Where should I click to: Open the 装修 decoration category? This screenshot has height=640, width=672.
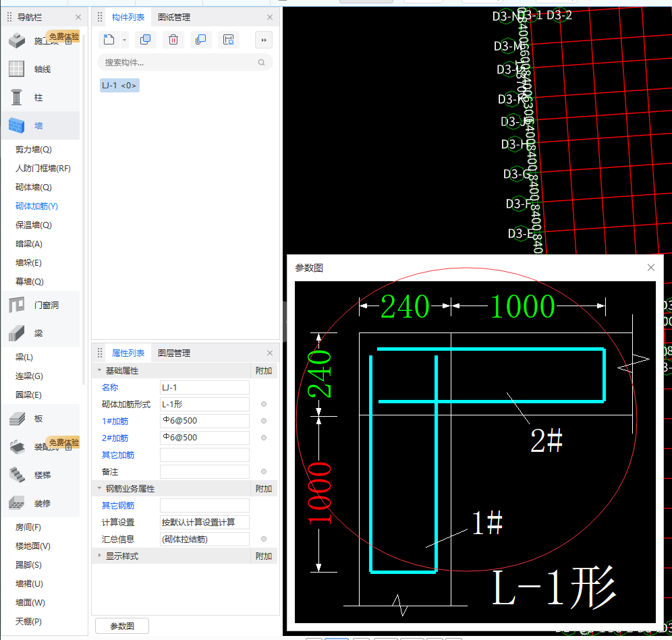(40, 503)
